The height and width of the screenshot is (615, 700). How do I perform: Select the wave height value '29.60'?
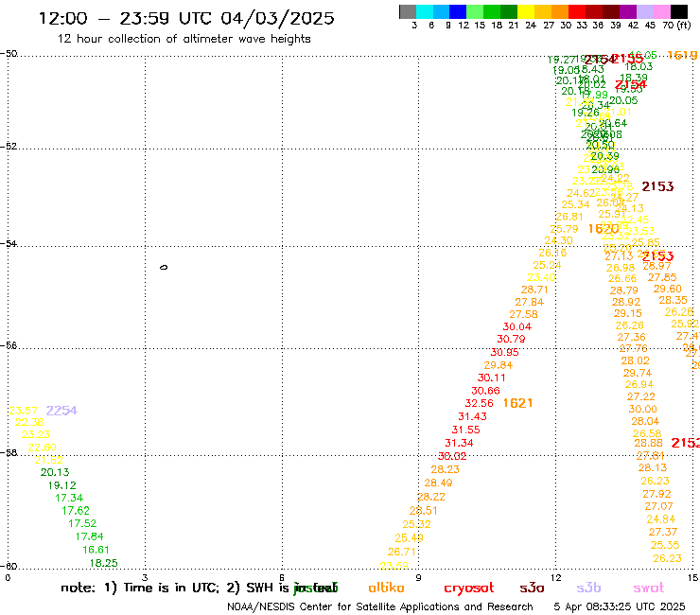click(668, 289)
